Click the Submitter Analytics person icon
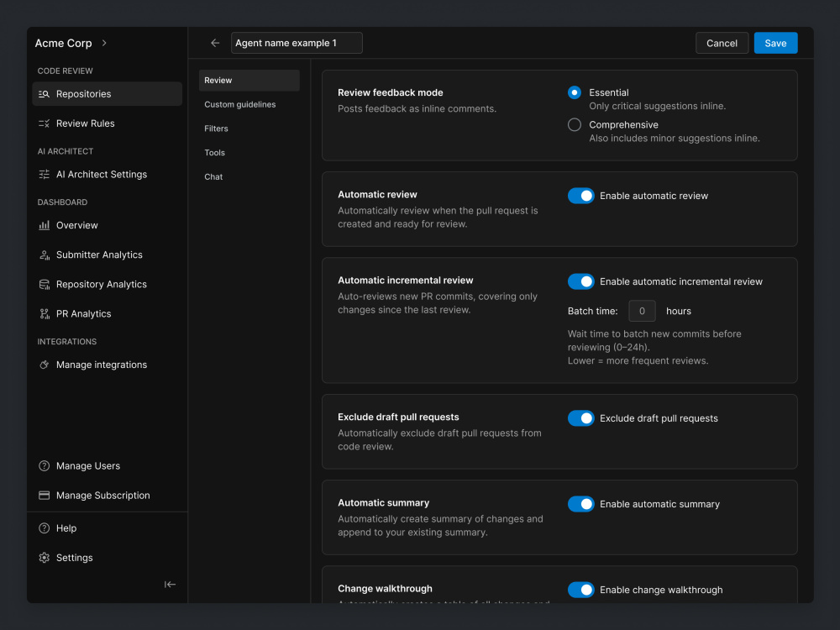 coord(44,255)
